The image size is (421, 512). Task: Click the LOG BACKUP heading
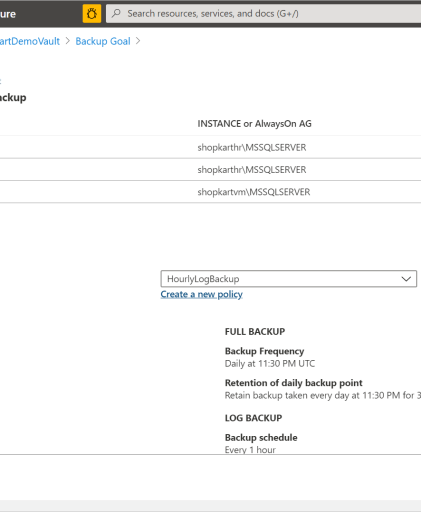coord(253,418)
